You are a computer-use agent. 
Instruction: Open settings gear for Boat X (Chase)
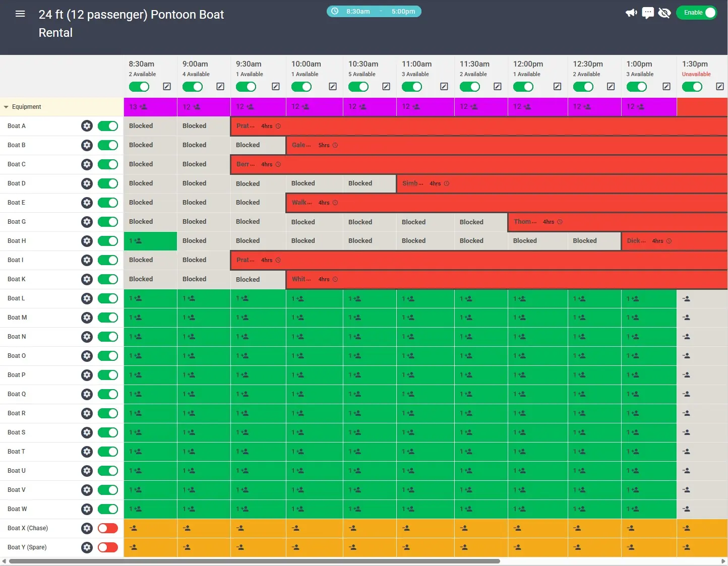[x=87, y=528]
